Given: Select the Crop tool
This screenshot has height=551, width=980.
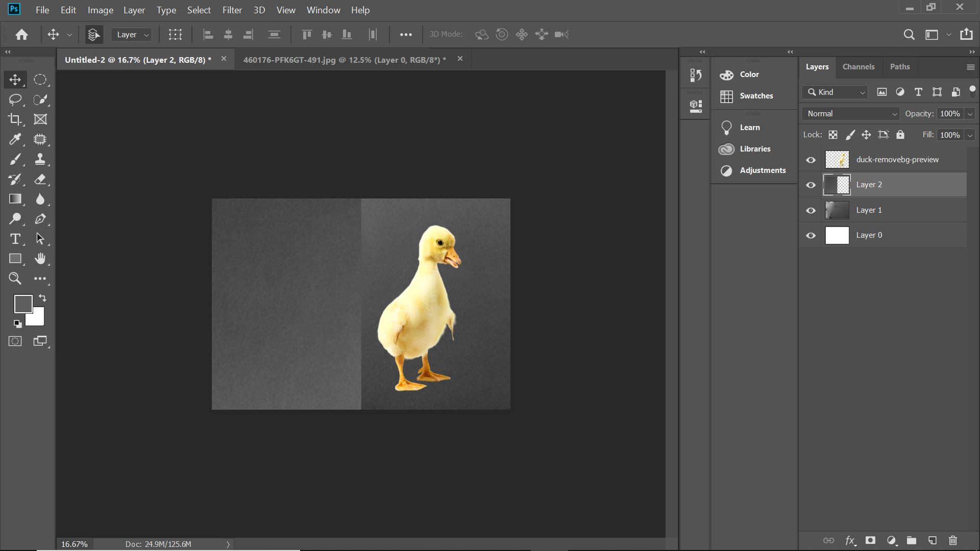Looking at the screenshot, I should 15,119.
